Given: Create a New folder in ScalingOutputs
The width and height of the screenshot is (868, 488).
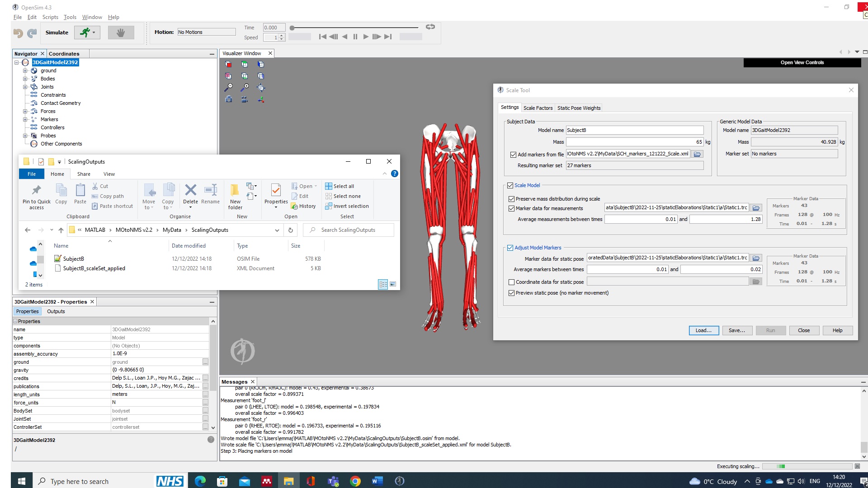Looking at the screenshot, I should click(235, 197).
